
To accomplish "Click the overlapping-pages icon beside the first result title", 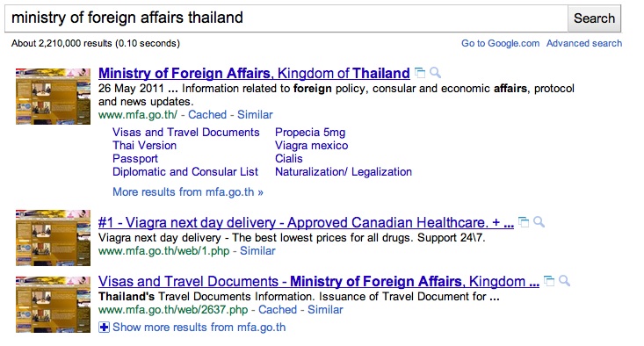I will pos(420,73).
